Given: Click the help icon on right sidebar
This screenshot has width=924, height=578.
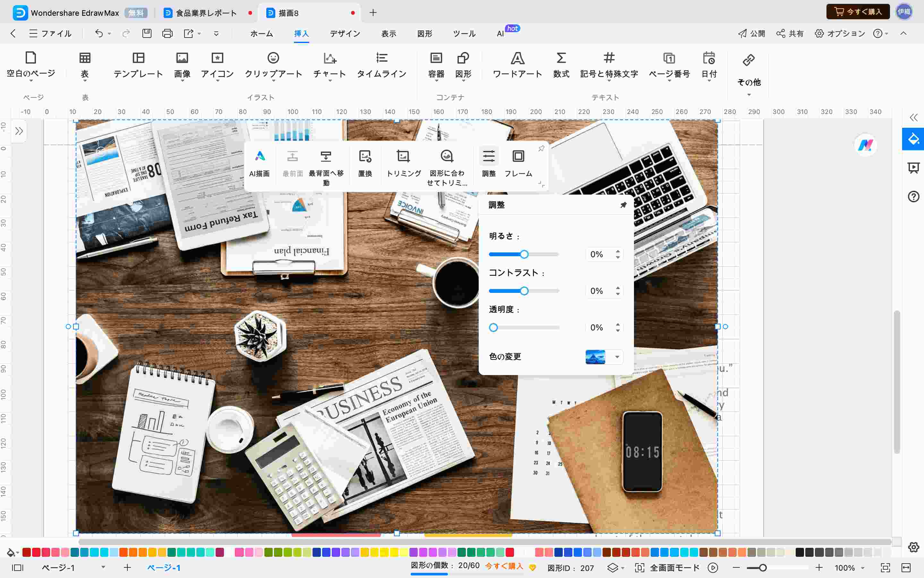Looking at the screenshot, I should [x=913, y=197].
